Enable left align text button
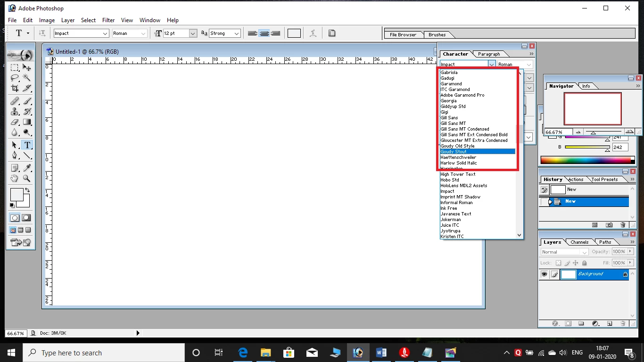Image resolution: width=644 pixels, height=362 pixels. tap(253, 33)
